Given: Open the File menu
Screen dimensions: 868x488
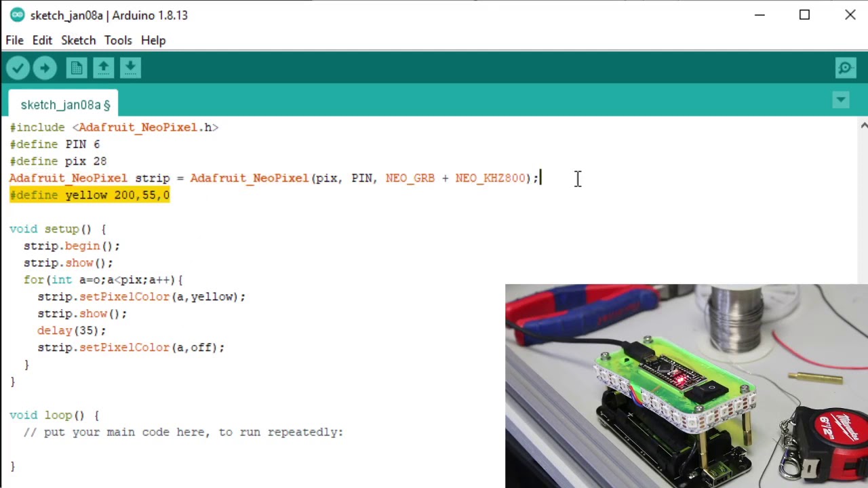Looking at the screenshot, I should [14, 40].
